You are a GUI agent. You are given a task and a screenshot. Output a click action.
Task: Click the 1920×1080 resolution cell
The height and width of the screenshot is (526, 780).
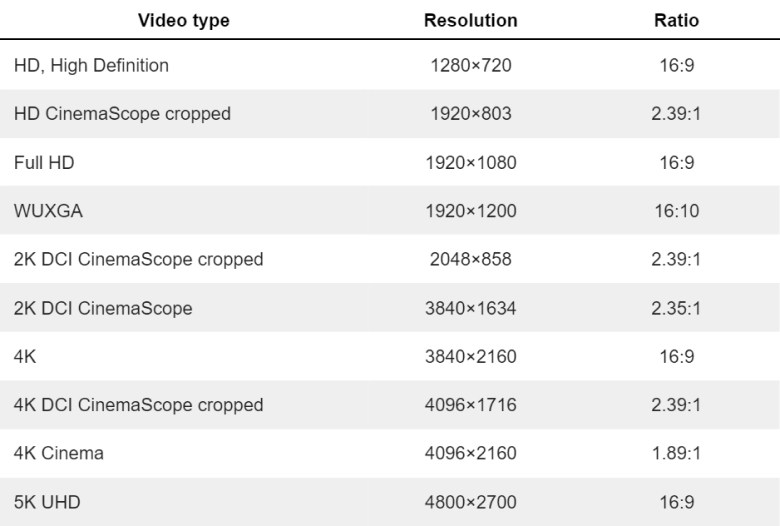coord(471,162)
